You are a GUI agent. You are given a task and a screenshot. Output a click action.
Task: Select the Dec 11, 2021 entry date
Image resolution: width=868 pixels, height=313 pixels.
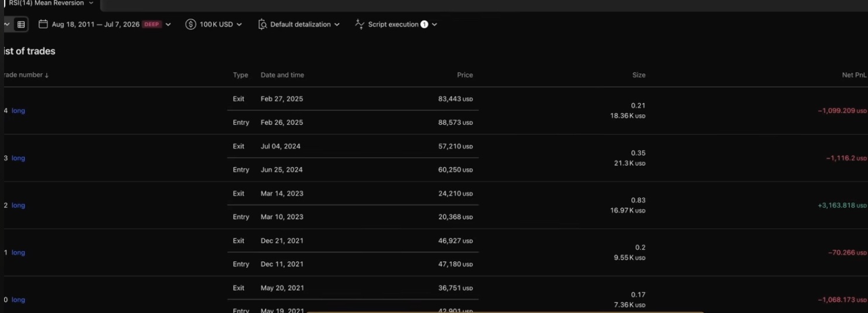pos(282,264)
